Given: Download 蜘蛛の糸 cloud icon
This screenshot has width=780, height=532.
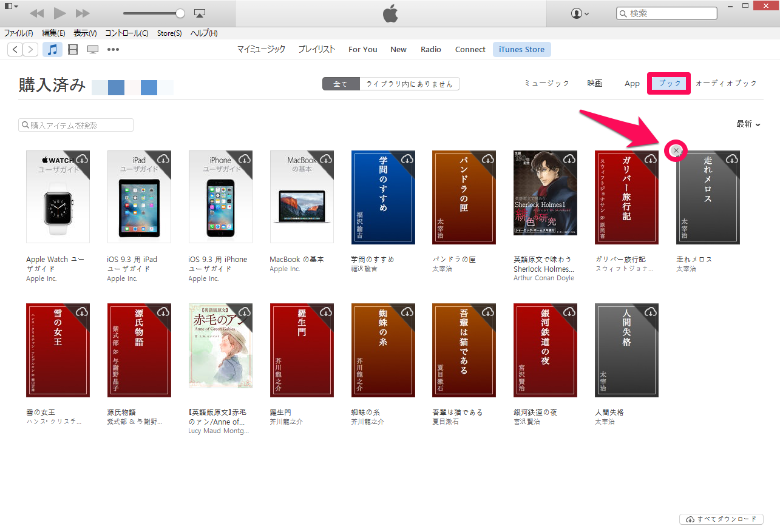Looking at the screenshot, I should pos(407,312).
